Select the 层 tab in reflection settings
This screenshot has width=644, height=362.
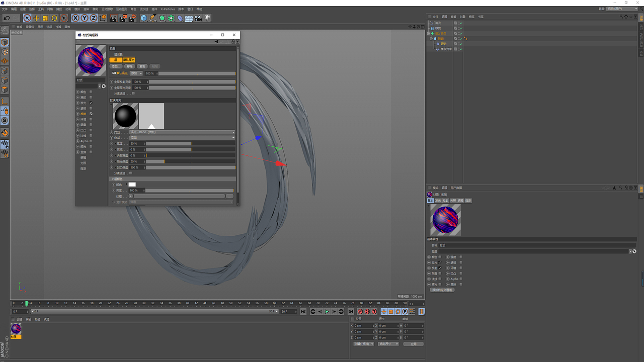tap(116, 60)
